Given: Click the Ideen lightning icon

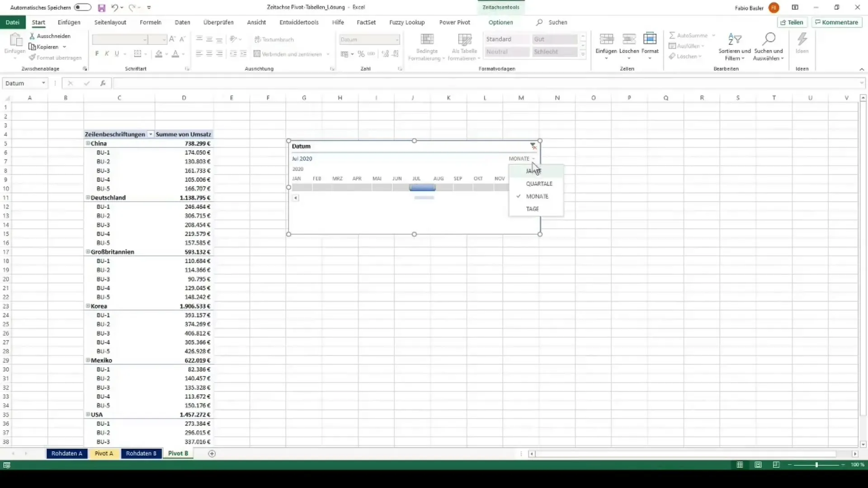Looking at the screenshot, I should [x=802, y=39].
